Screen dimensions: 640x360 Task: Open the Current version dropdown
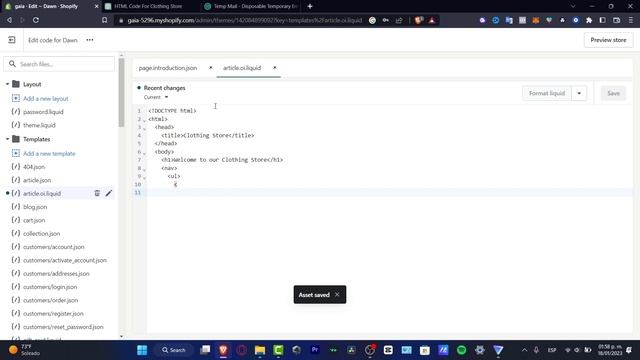[156, 97]
